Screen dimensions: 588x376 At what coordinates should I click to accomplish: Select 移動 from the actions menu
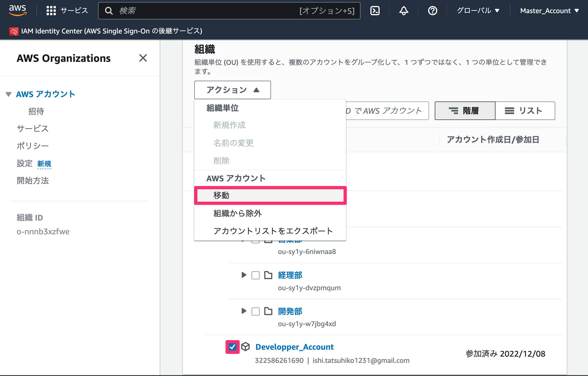270,195
